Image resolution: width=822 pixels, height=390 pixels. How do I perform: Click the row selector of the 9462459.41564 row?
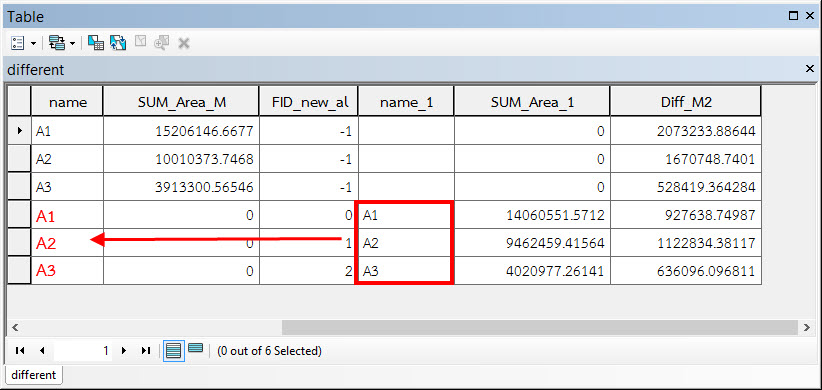(x=19, y=243)
